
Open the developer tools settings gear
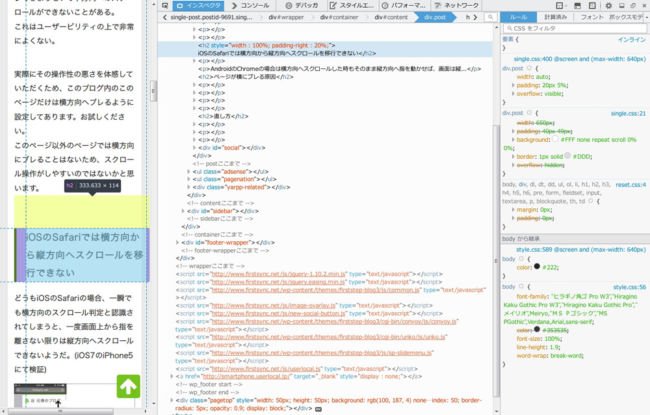pyautogui.click(x=609, y=5)
